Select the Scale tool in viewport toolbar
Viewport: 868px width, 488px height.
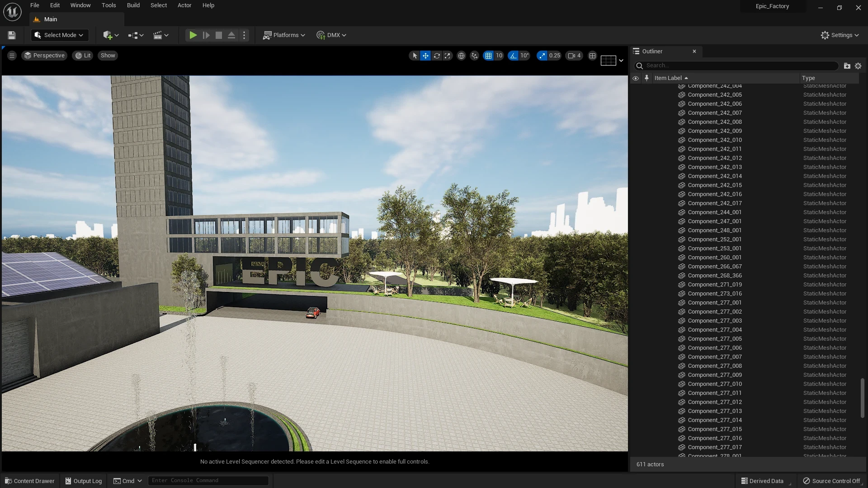pyautogui.click(x=448, y=56)
